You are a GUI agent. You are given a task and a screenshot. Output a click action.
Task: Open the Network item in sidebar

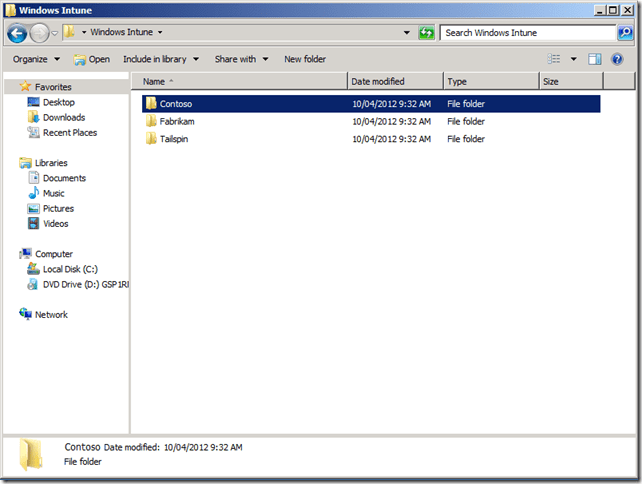[x=51, y=314]
